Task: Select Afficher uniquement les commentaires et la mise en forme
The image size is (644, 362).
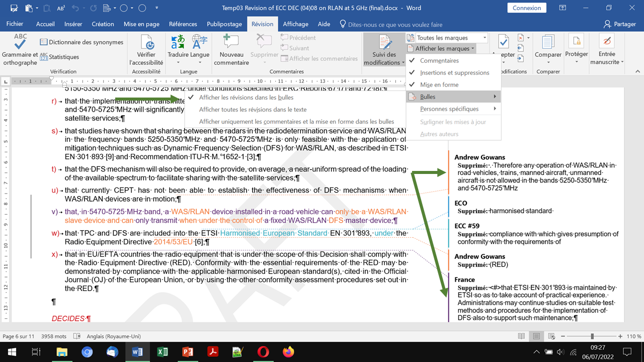Action: pos(295,121)
